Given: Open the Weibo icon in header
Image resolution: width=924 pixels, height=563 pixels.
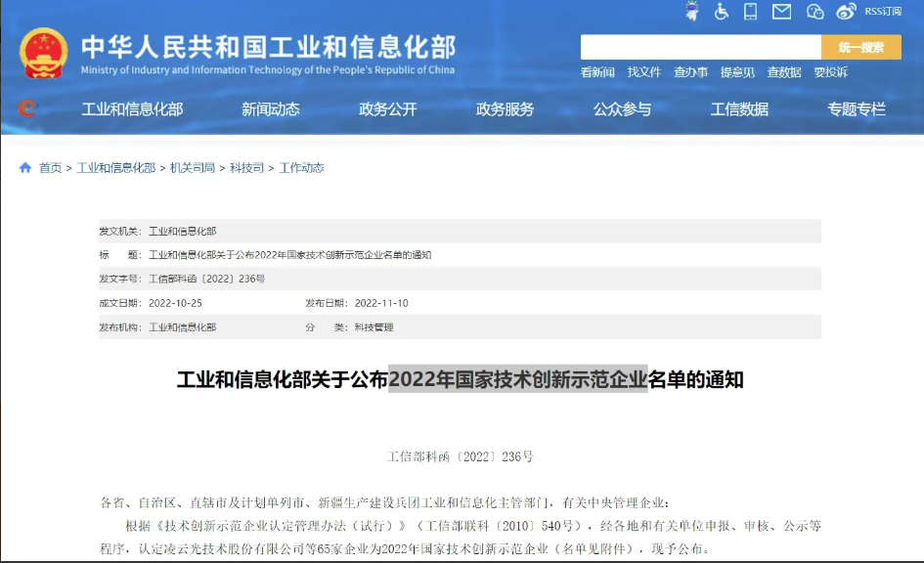Looking at the screenshot, I should 846,12.
